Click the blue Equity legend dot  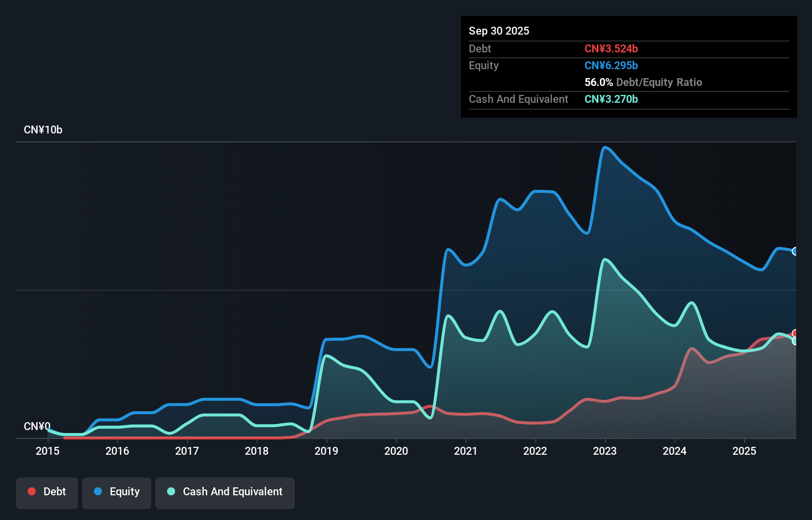pos(98,491)
